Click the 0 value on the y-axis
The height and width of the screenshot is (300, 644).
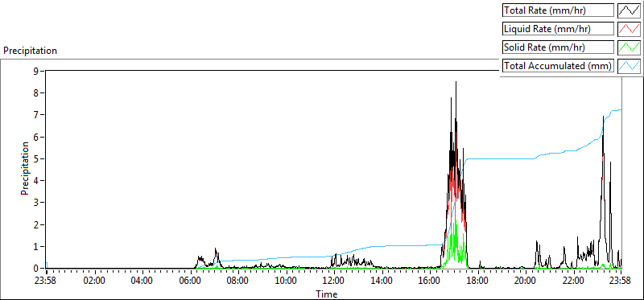[x=35, y=269]
